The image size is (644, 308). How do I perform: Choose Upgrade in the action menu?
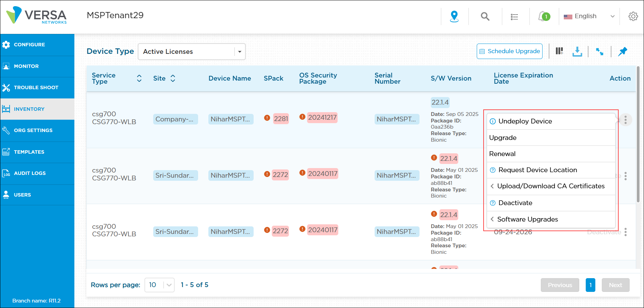point(503,138)
